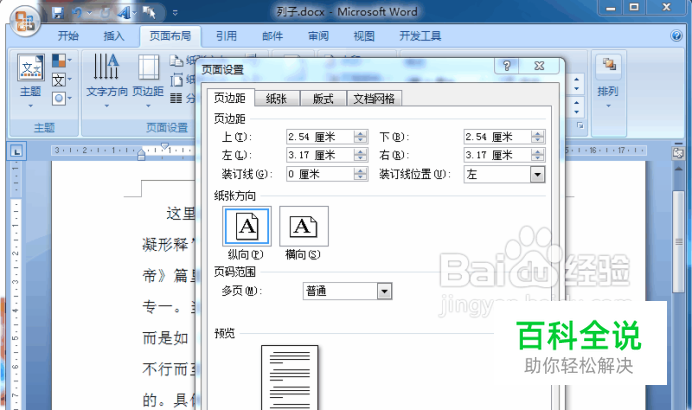
Task: Open the 主题 themes gallery
Action: click(x=30, y=81)
